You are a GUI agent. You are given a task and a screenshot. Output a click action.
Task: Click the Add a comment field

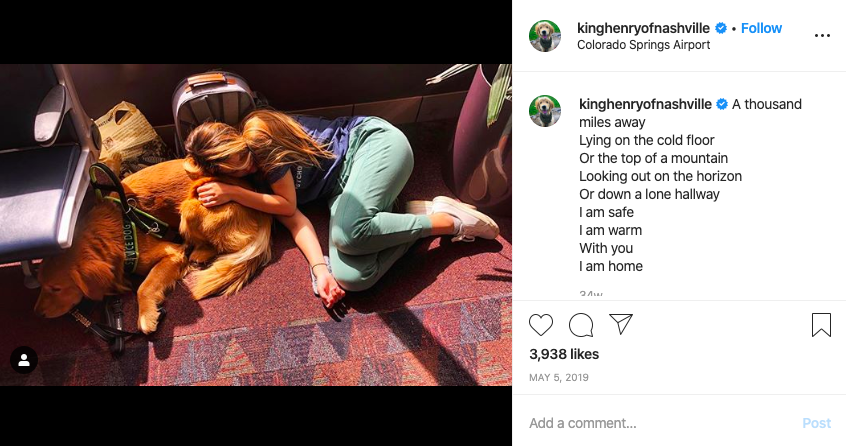[658, 423]
